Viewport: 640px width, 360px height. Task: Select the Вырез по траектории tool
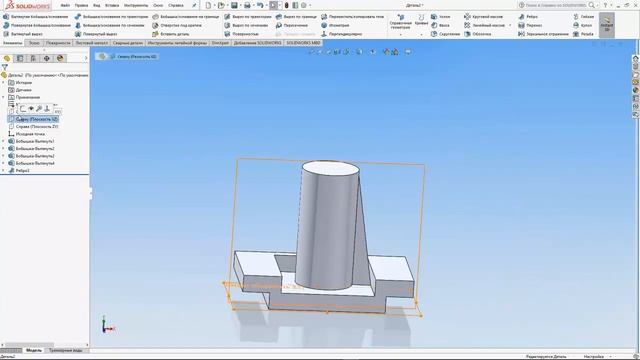pyautogui.click(x=248, y=17)
